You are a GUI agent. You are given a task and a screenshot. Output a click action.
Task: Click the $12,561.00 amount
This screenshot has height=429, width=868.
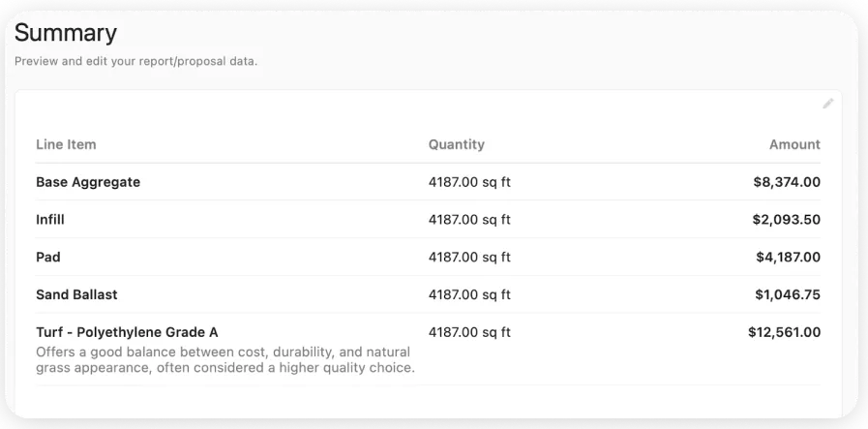point(784,332)
